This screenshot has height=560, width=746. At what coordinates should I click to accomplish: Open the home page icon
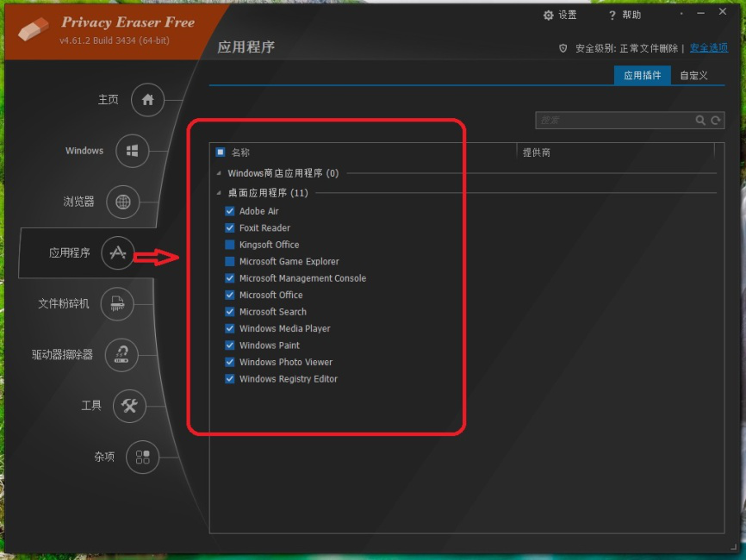[x=147, y=100]
